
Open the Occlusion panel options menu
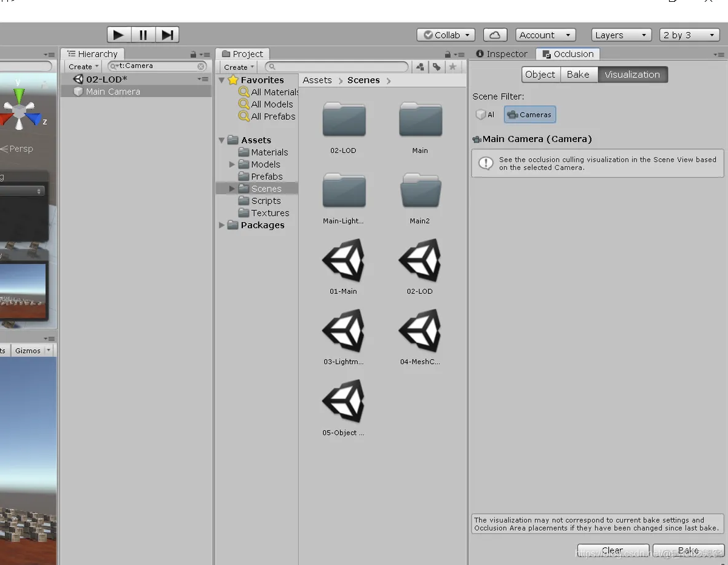tap(719, 54)
